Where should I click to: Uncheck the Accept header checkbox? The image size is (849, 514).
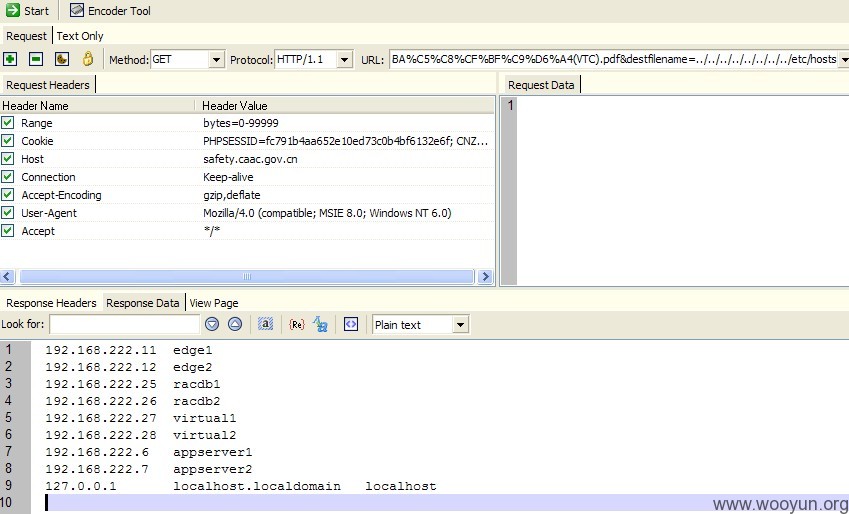[x=8, y=231]
